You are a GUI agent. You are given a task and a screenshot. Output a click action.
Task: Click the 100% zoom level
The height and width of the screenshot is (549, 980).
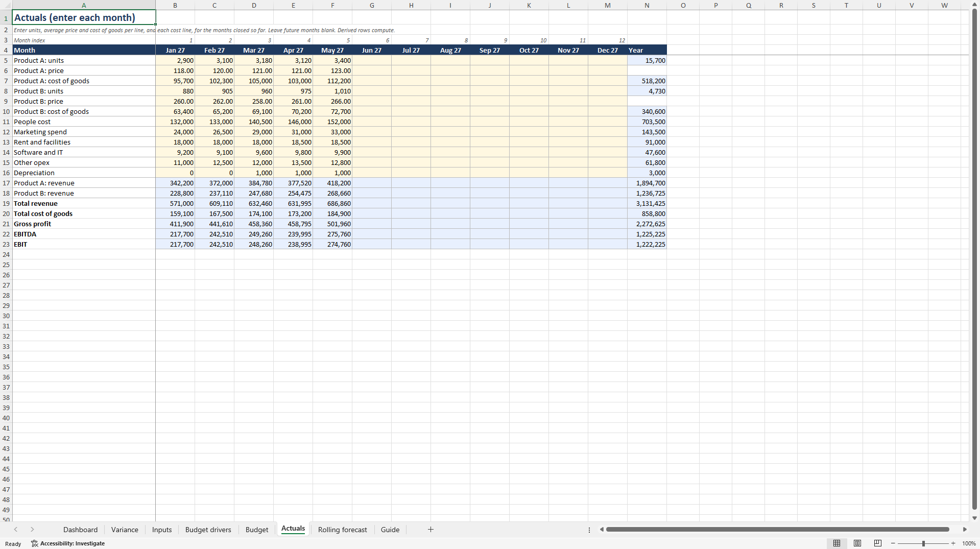tap(969, 543)
